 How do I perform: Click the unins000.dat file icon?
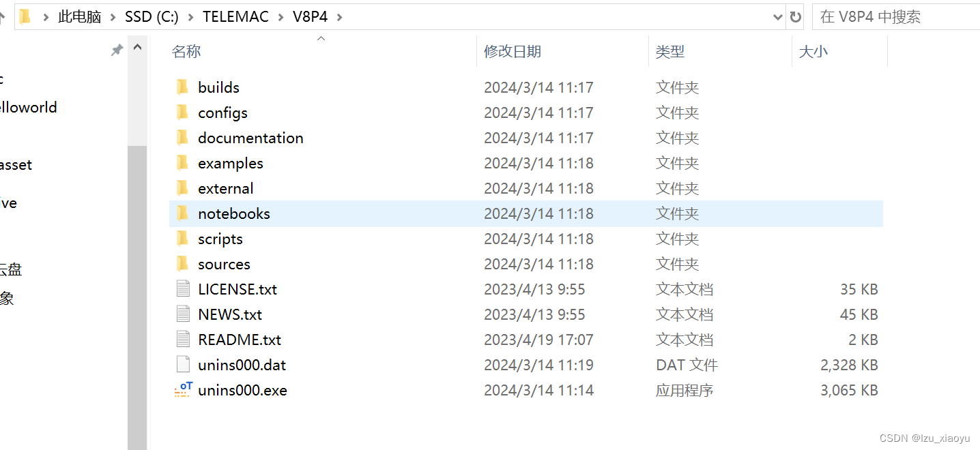(x=182, y=365)
